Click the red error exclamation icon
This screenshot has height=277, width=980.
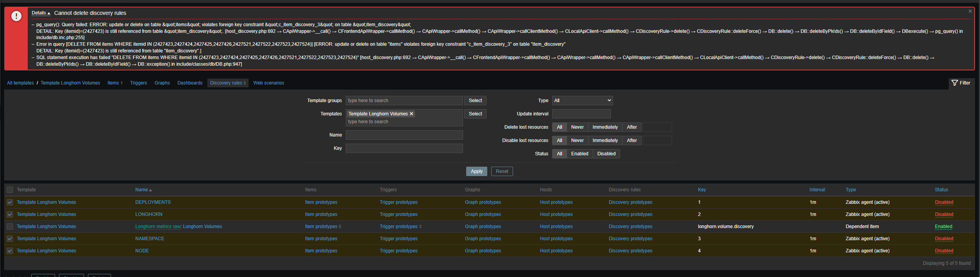click(16, 16)
